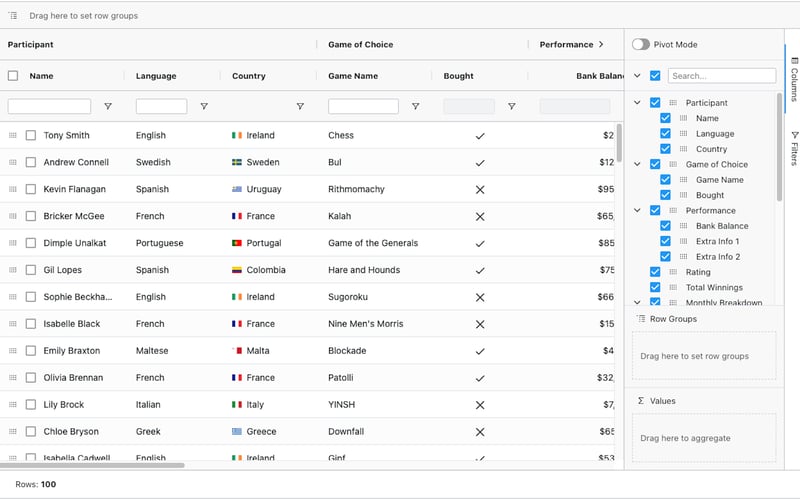Click drag handle icon on Lily Brock row

[13, 405]
